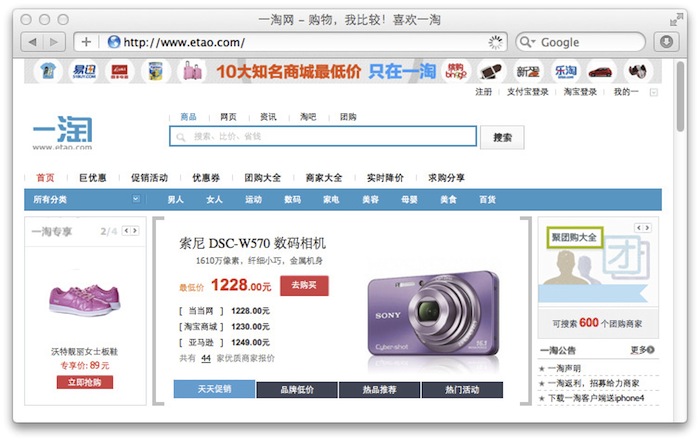
Task: Click the next arrow in 一淘专享 panel
Action: coord(135,231)
